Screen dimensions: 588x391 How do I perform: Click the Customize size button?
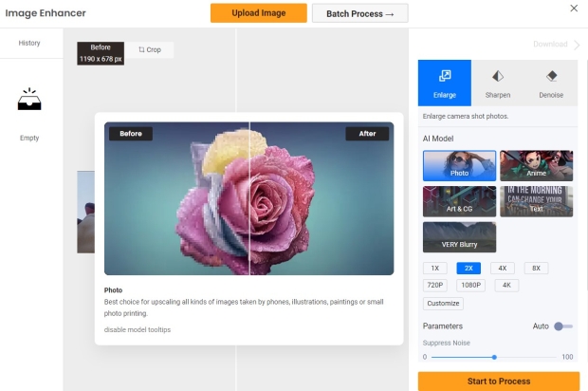[443, 303]
